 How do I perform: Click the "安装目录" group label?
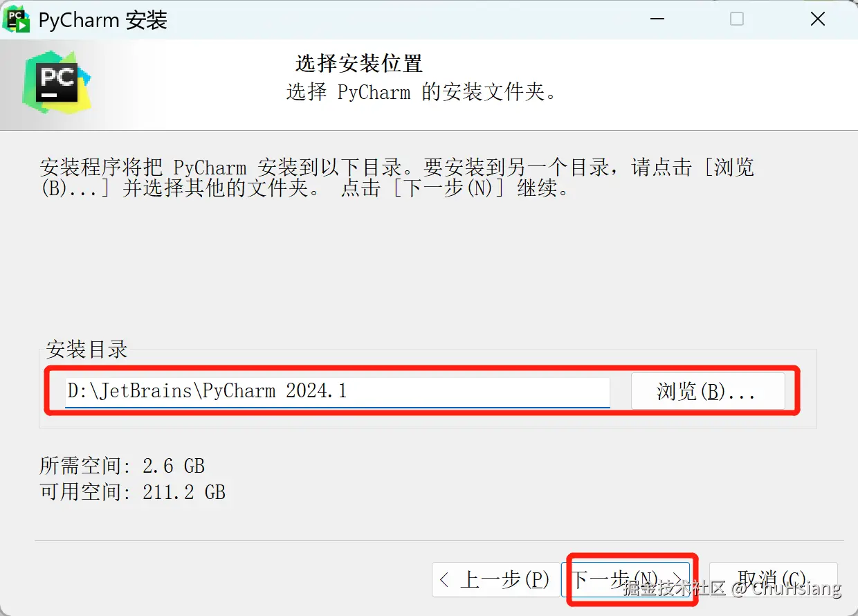coord(87,349)
